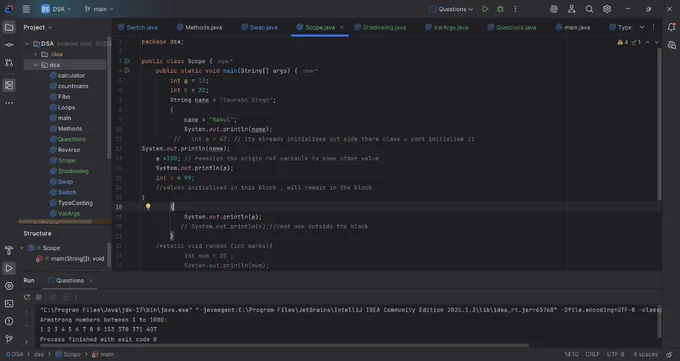Open more run actions menu
680x361 pixels.
(515, 9)
